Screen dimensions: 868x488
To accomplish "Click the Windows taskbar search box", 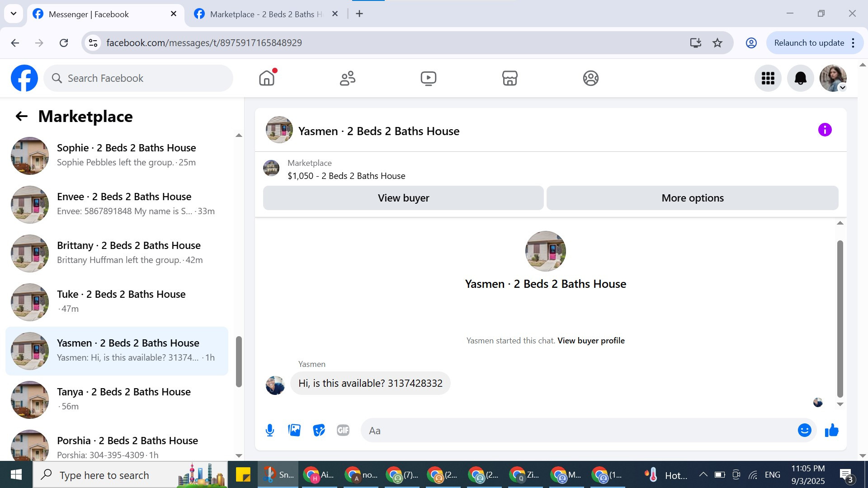I will pyautogui.click(x=130, y=475).
